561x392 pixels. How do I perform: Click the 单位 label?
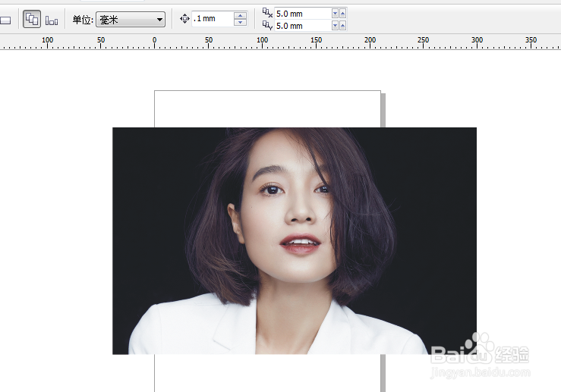(x=83, y=20)
